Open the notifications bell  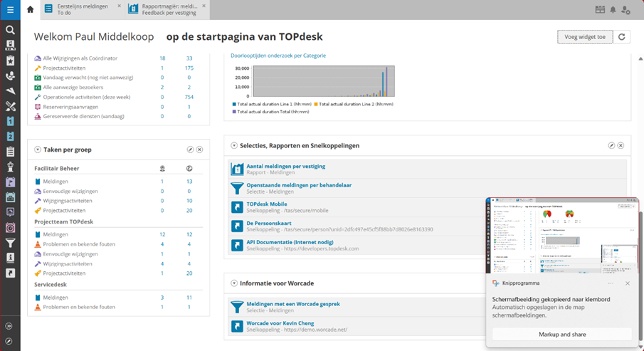click(613, 10)
